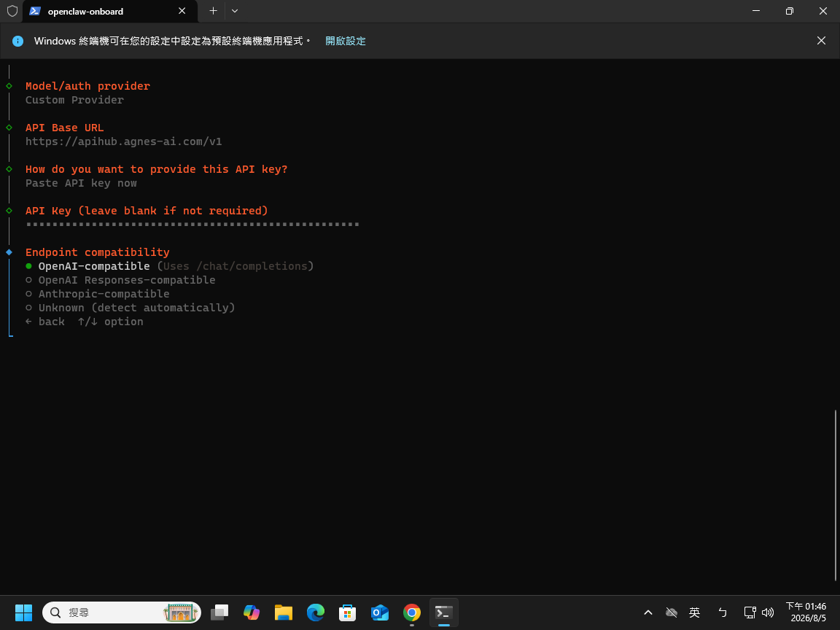Click the info icon in notification banner
This screenshot has width=840, height=630.
(x=17, y=42)
